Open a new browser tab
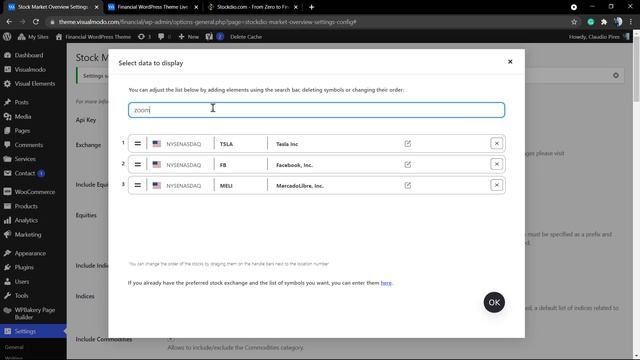The height and width of the screenshot is (360, 640). pyautogui.click(x=311, y=7)
